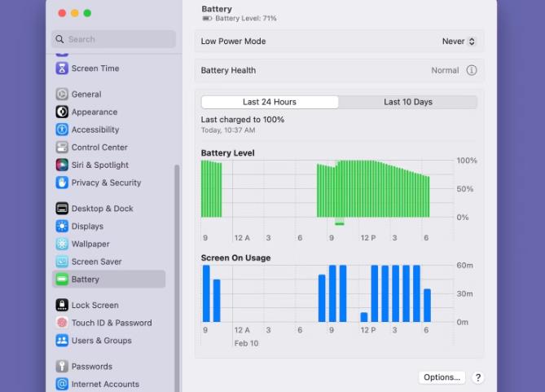Screen dimensions: 545x392
Task: Click the Siri & Spotlight icon
Action: [x=62, y=165]
